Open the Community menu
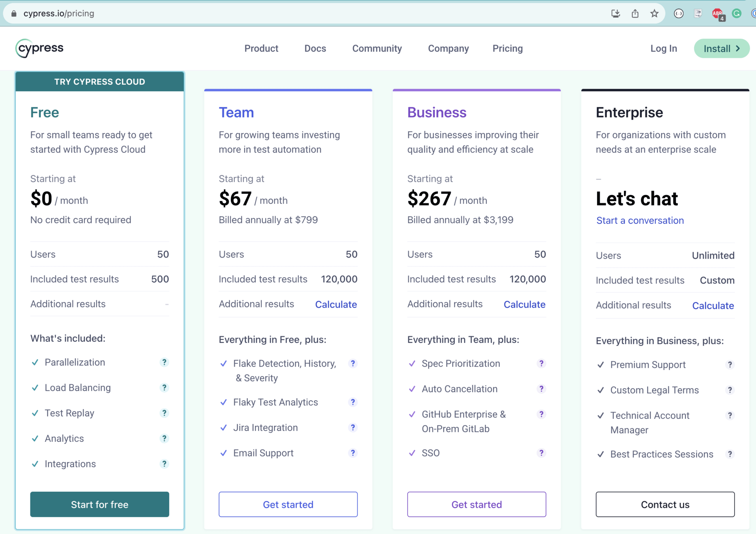 [x=377, y=48]
